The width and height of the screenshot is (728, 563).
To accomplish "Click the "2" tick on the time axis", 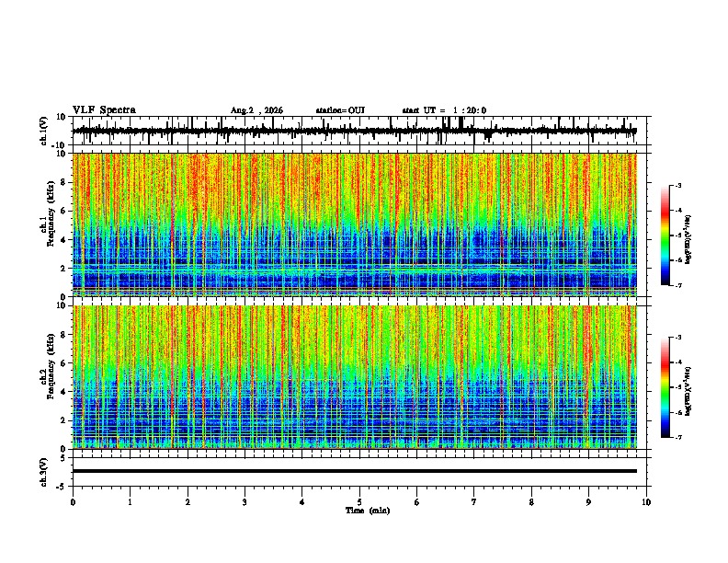I will pyautogui.click(x=188, y=502).
